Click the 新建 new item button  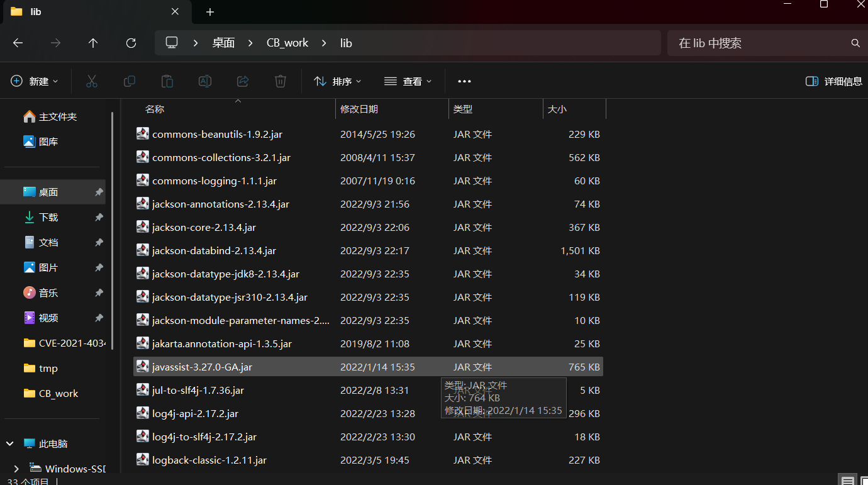tap(35, 81)
